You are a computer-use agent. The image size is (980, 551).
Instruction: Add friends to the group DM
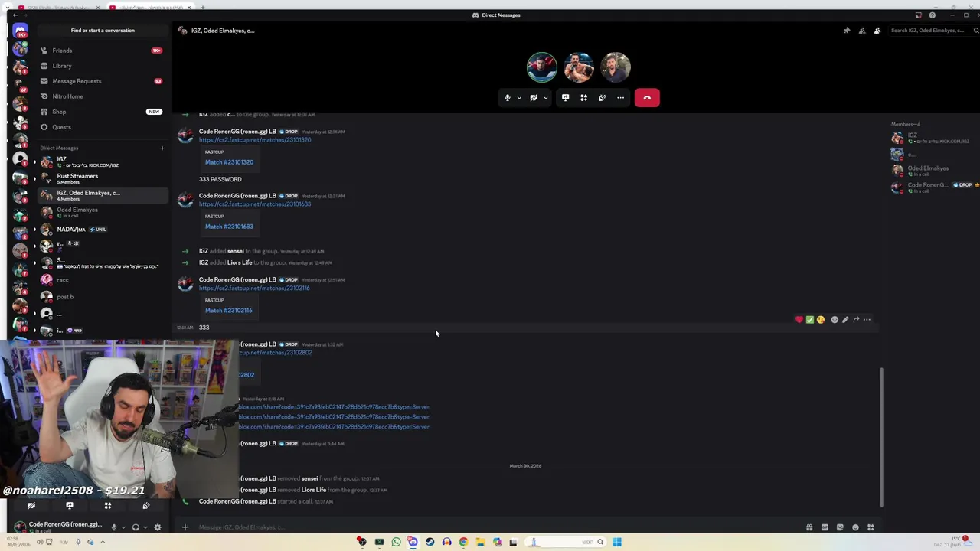[x=862, y=31]
